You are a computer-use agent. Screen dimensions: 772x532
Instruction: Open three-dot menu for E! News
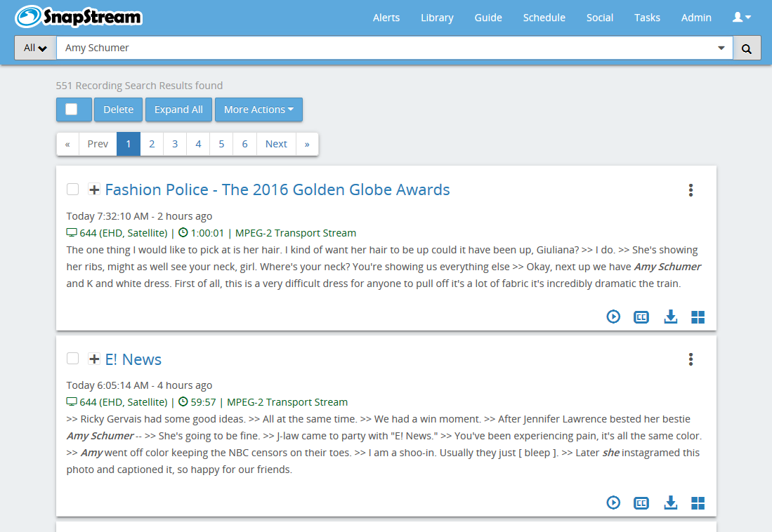[691, 359]
